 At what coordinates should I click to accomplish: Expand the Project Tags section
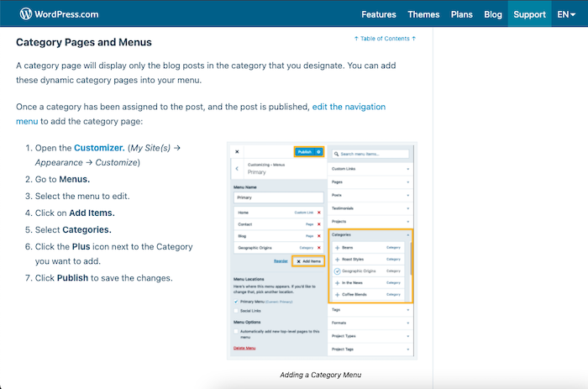pos(370,350)
